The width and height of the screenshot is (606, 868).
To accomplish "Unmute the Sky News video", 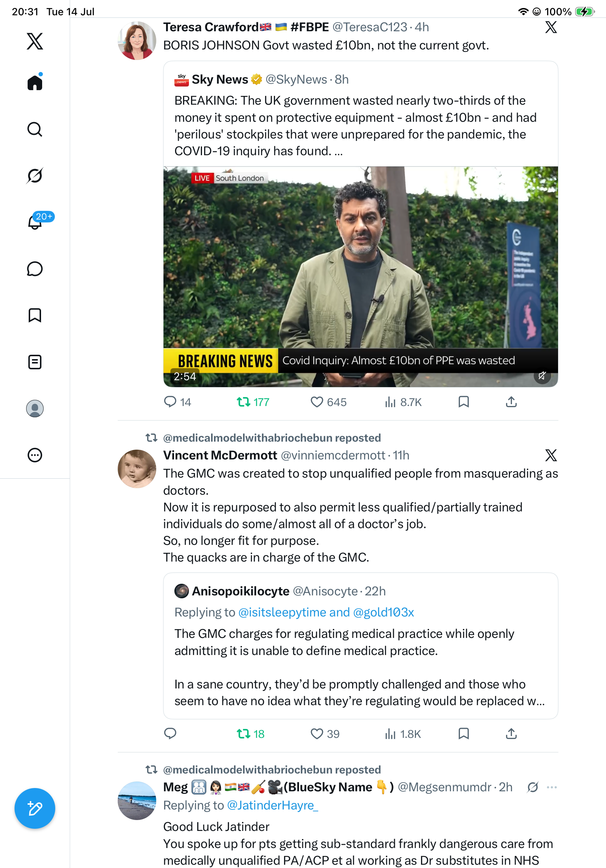I will click(x=542, y=375).
